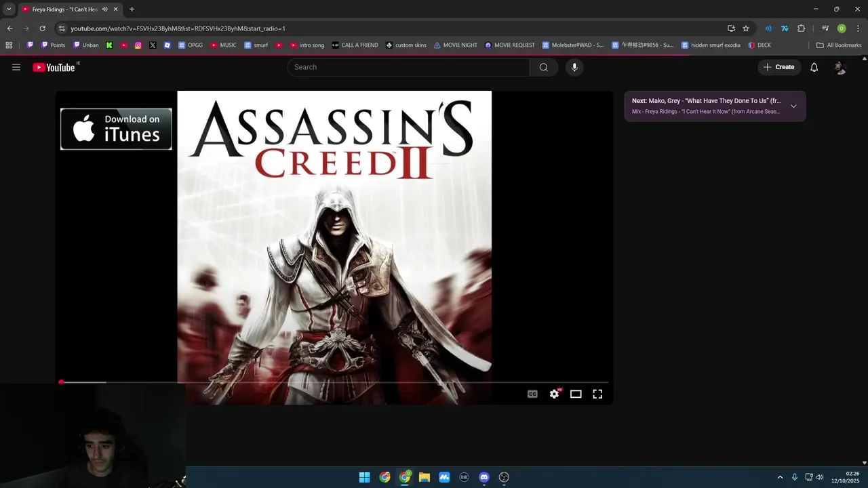Go to the YouTube home logo
This screenshot has width=868, height=488.
click(x=54, y=67)
